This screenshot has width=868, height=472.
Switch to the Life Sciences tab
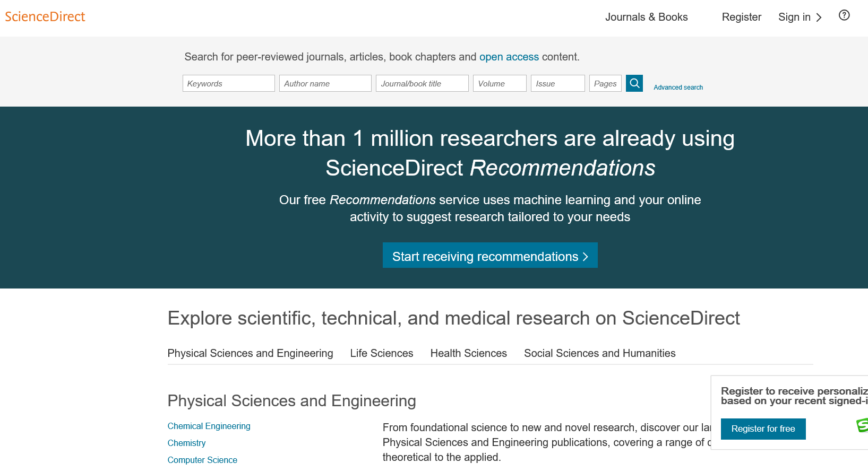click(x=381, y=353)
